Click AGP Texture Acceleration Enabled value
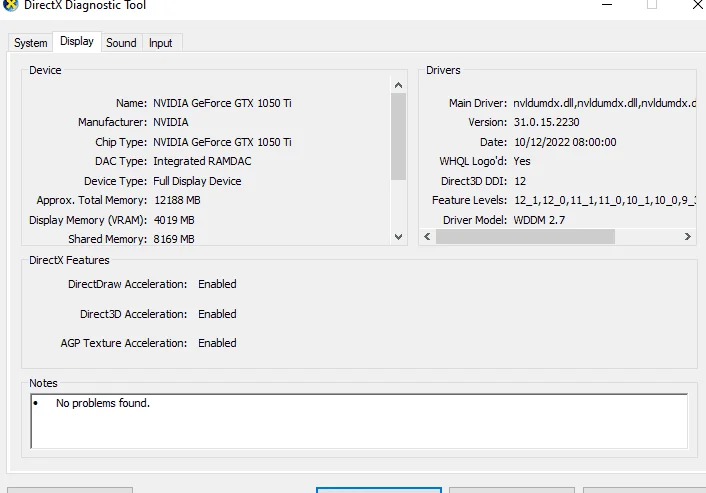 click(217, 343)
